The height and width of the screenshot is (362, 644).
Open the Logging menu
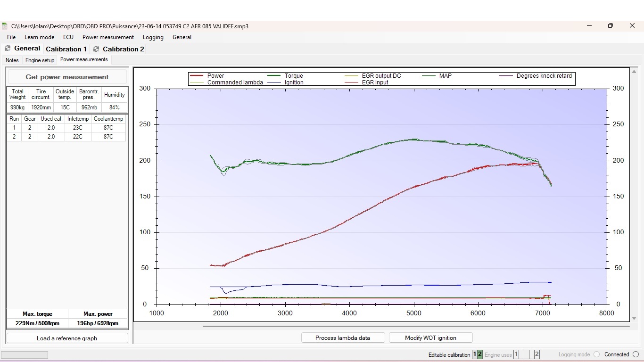coord(153,37)
